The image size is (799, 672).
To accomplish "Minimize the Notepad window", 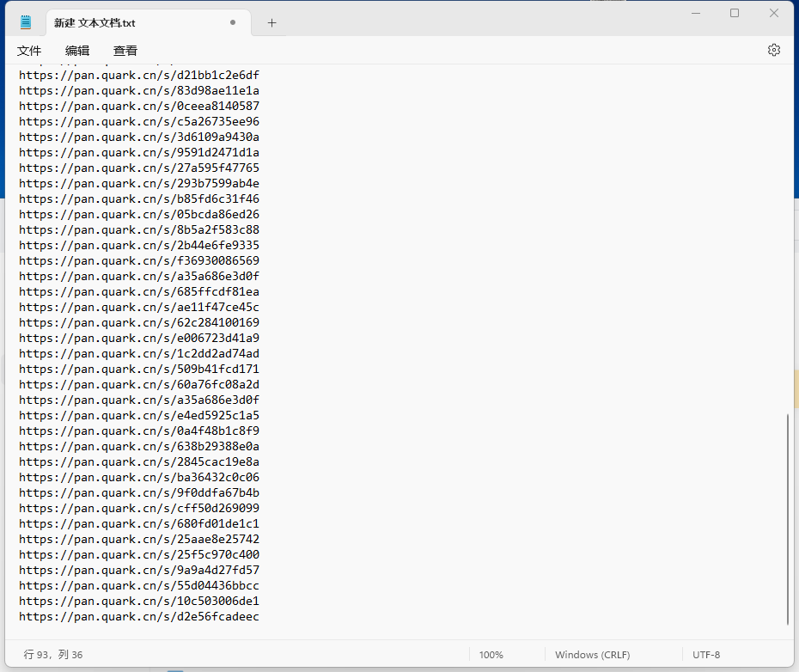I will pyautogui.click(x=696, y=13).
